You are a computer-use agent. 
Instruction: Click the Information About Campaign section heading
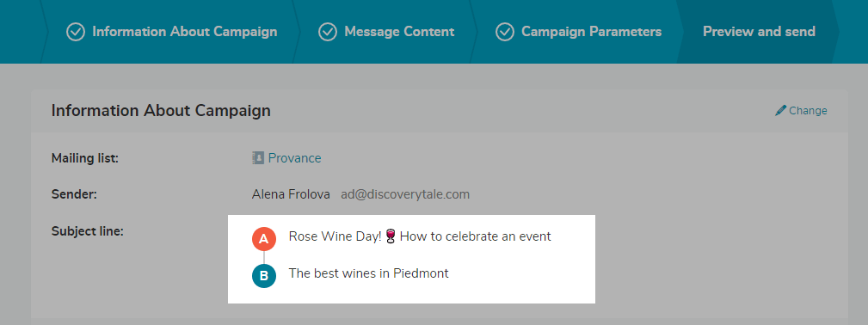point(161,111)
